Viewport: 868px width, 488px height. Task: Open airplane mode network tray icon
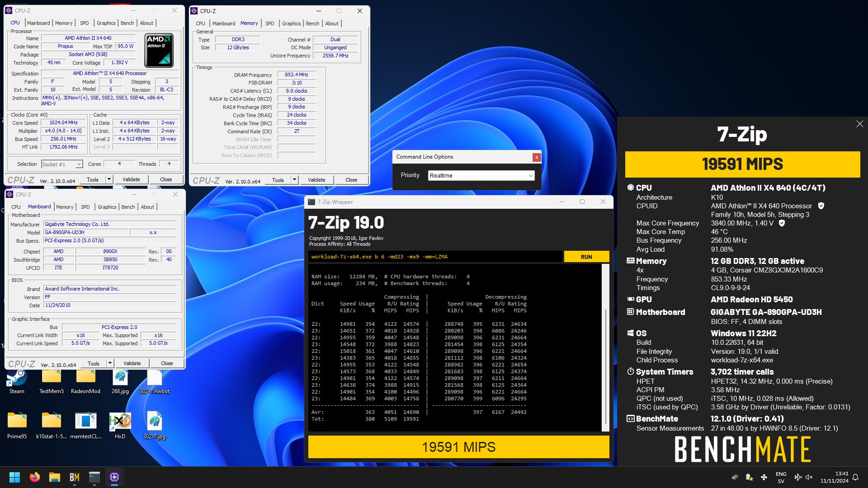pos(798,477)
